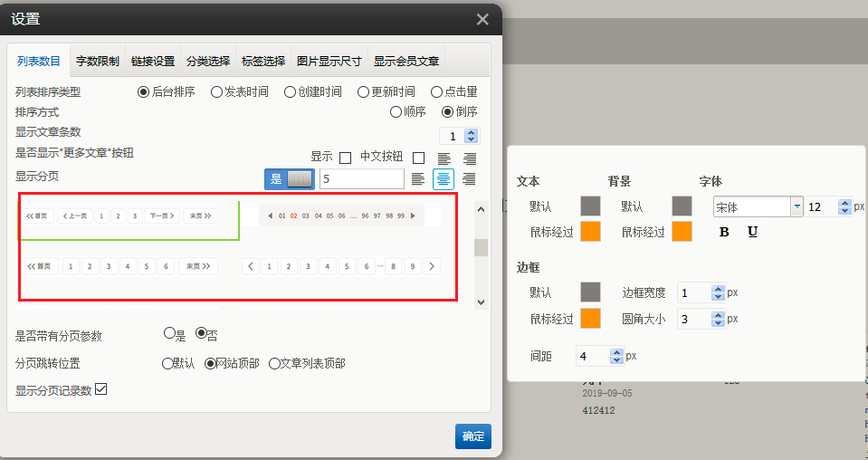Open the 宋体 font family dropdown
This screenshot has height=460, width=868.
click(x=797, y=207)
